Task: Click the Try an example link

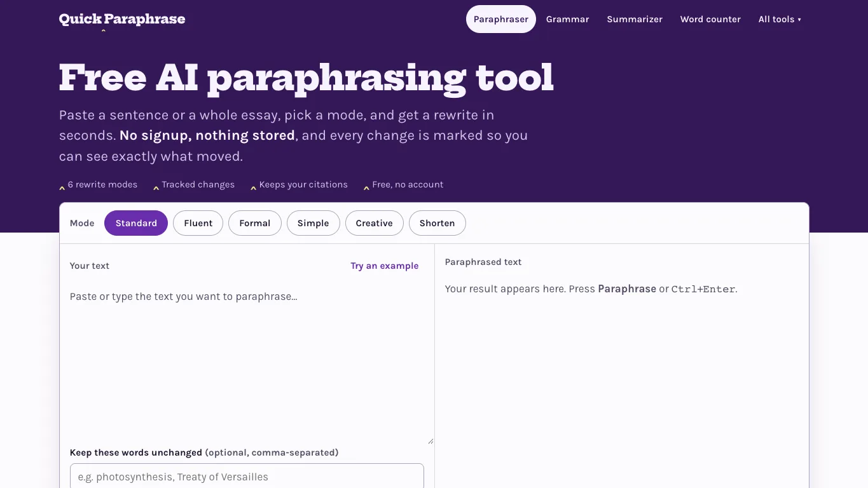Action: click(x=385, y=266)
